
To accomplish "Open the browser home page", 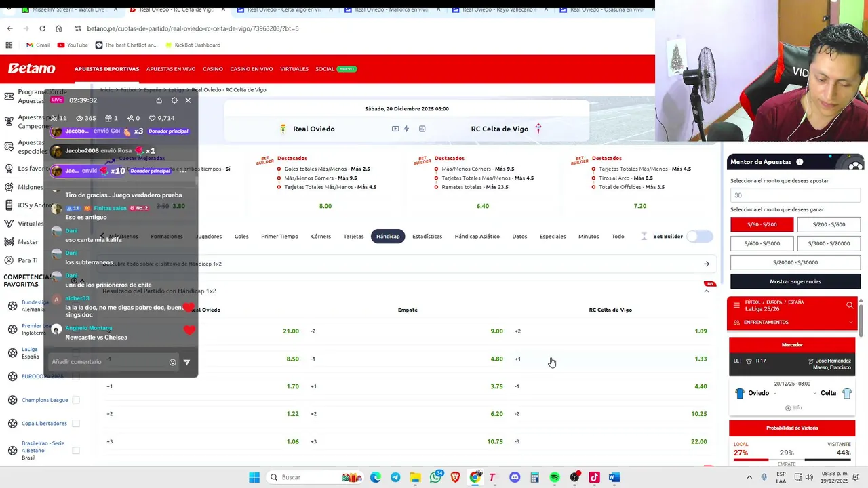I will (x=58, y=28).
